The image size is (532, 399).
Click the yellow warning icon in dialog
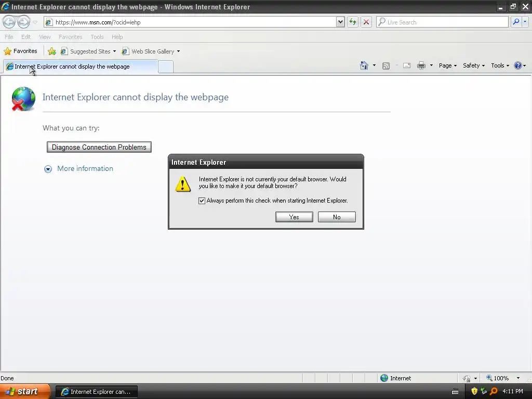coord(183,184)
